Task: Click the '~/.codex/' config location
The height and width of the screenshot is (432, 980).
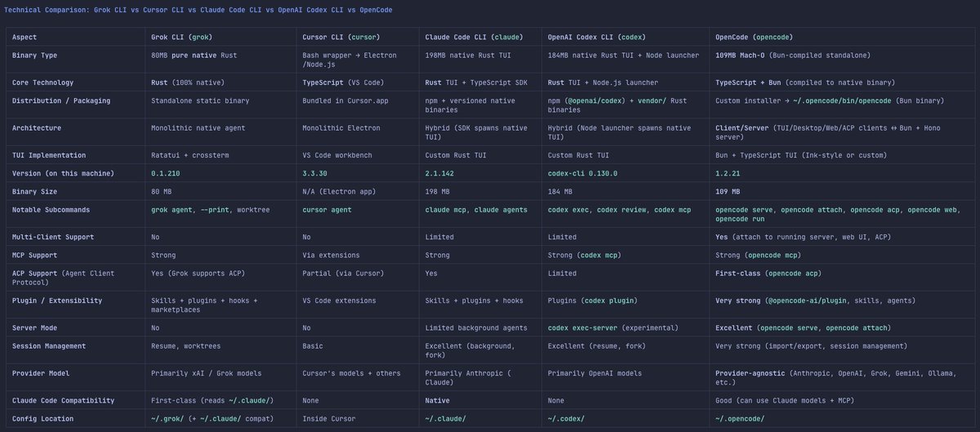Action: pyautogui.click(x=566, y=418)
